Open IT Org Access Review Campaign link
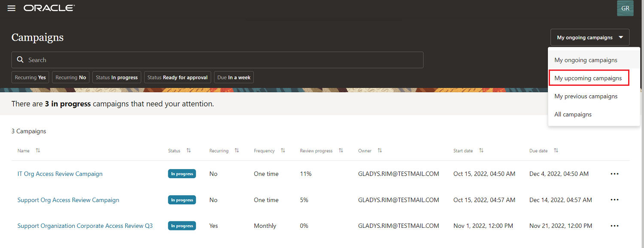644x248 pixels. (x=60, y=174)
